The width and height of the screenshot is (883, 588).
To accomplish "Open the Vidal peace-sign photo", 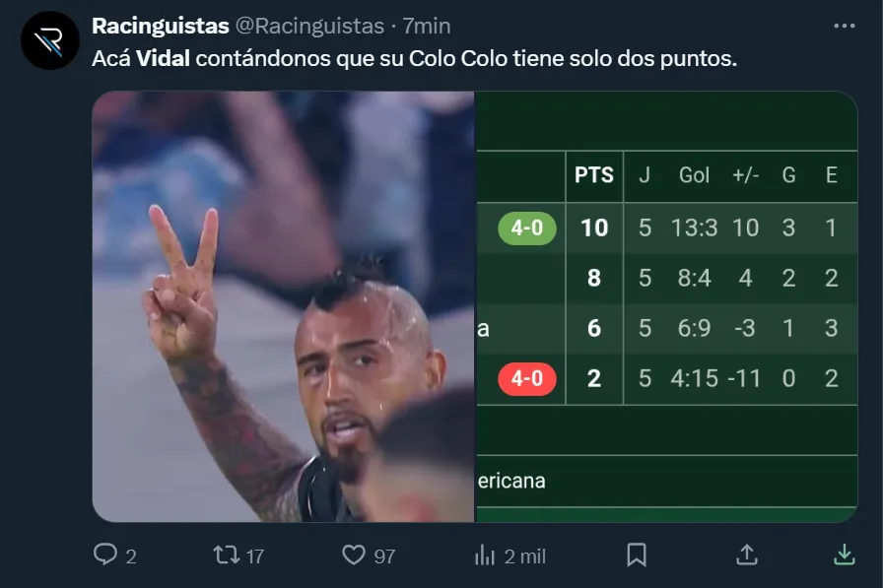I will pyautogui.click(x=284, y=306).
